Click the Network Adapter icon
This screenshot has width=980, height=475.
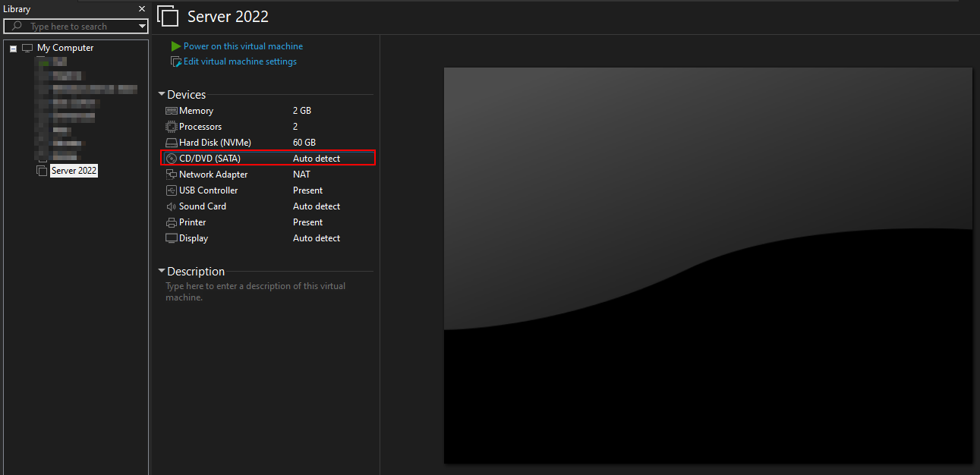pos(172,175)
